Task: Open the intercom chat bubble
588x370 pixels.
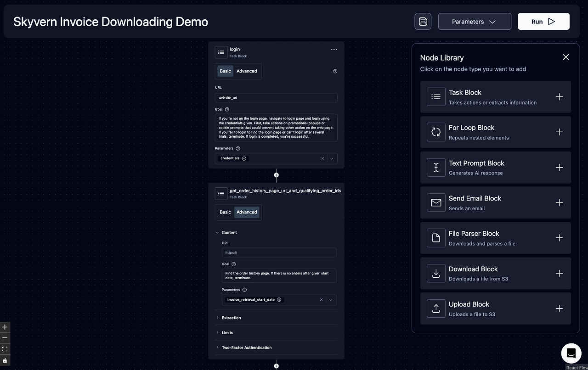Action: [571, 353]
